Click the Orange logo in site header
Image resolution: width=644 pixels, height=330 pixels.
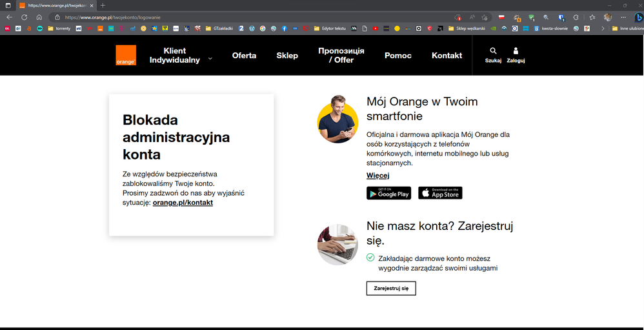pyautogui.click(x=126, y=55)
